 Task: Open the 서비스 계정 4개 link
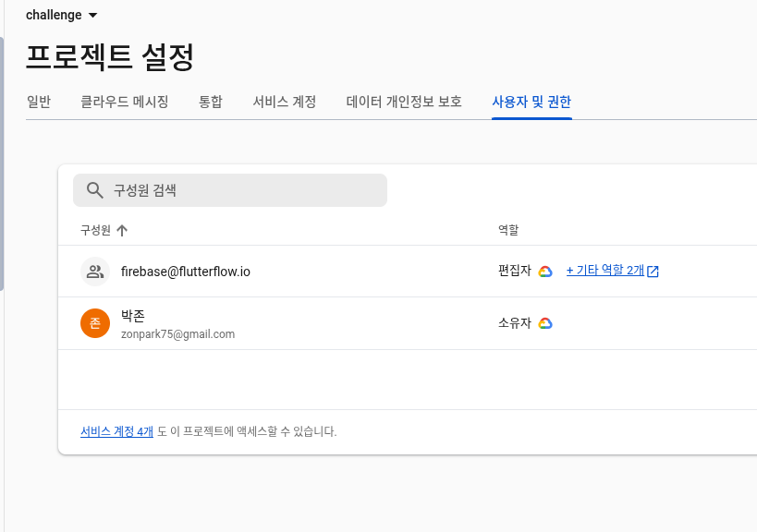(x=116, y=431)
